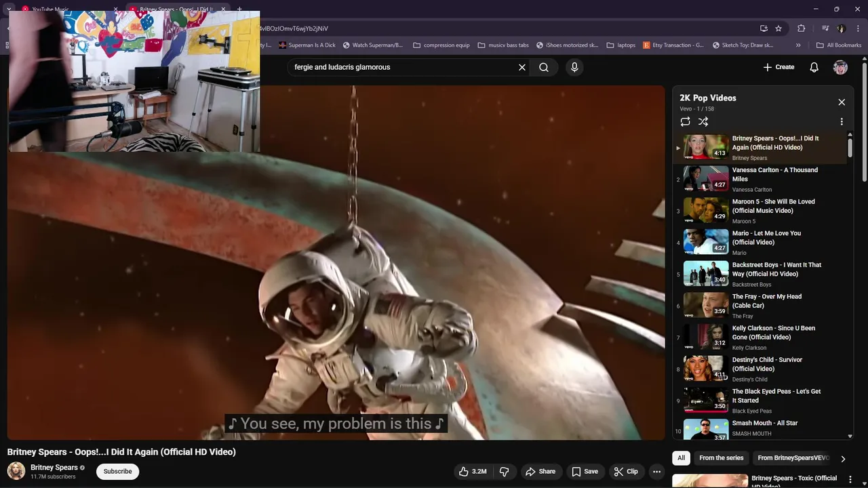Clip this video
The width and height of the screenshot is (868, 488).
click(626, 471)
